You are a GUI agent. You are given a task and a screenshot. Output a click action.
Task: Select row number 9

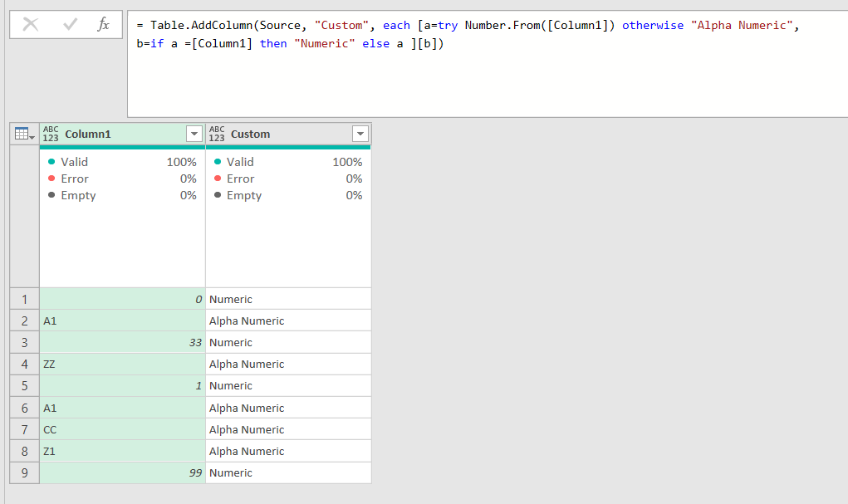click(24, 472)
